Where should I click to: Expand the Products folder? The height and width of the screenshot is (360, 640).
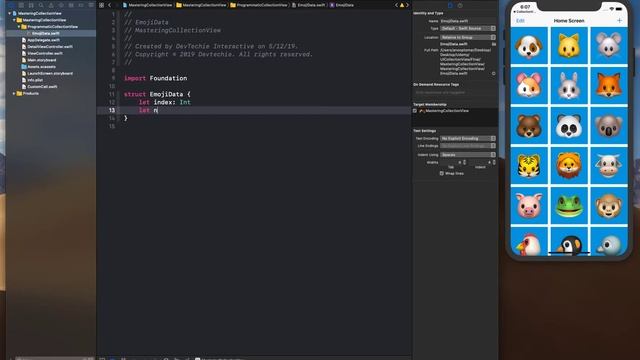tap(14, 93)
